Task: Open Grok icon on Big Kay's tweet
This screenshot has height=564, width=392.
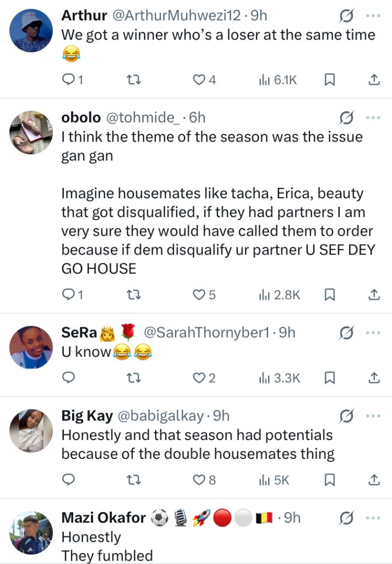Action: 346,416
